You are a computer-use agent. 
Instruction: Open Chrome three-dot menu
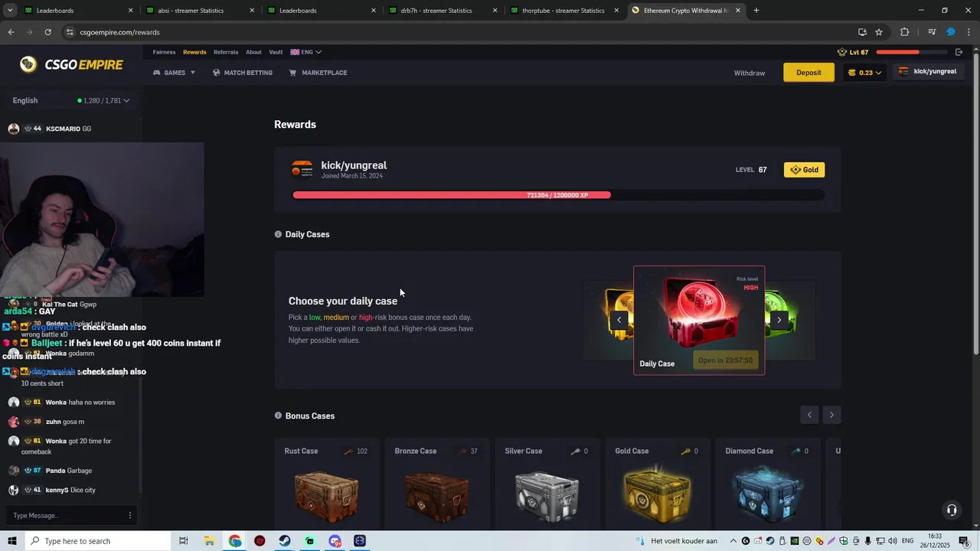[968, 32]
